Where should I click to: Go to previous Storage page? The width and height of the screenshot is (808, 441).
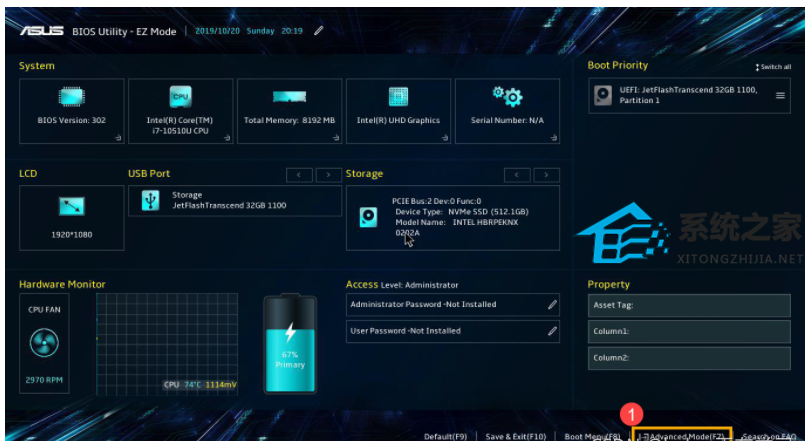(x=517, y=175)
